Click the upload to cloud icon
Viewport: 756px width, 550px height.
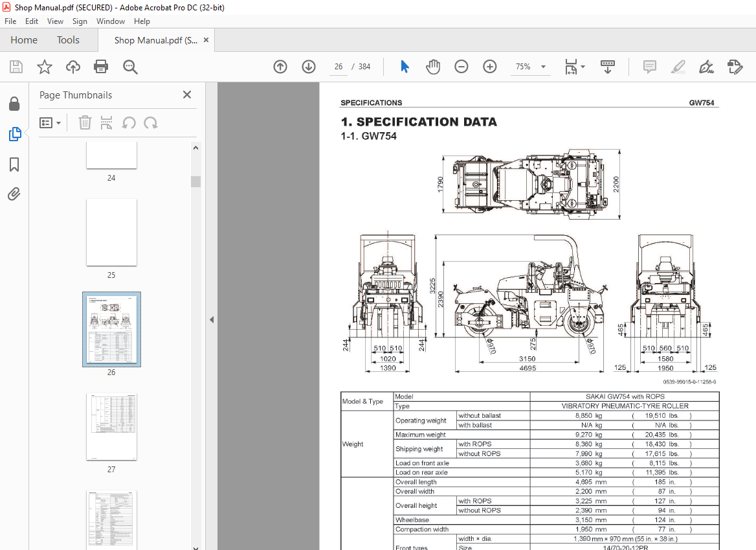(72, 67)
